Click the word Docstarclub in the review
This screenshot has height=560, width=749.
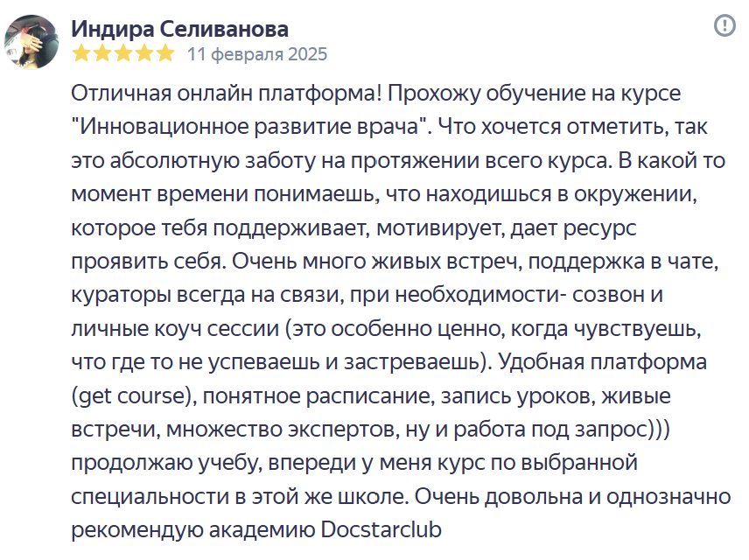382,529
